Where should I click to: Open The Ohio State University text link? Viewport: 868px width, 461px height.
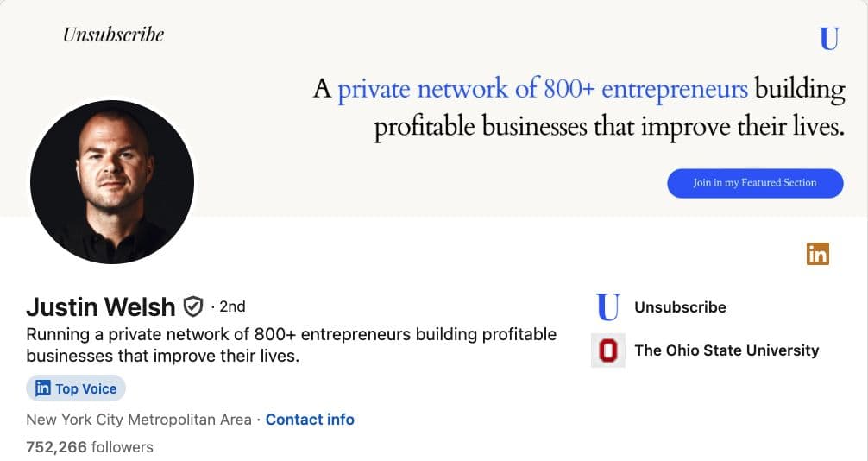coord(726,350)
